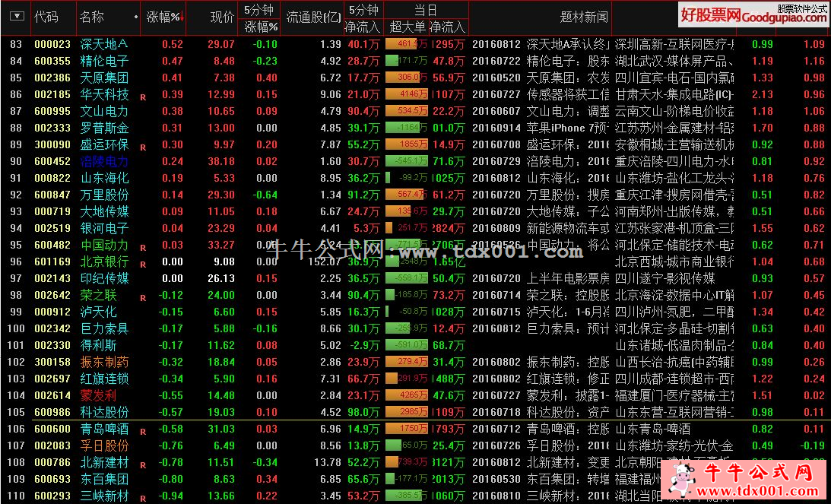Click row number 105 for 科达股份

(16, 412)
